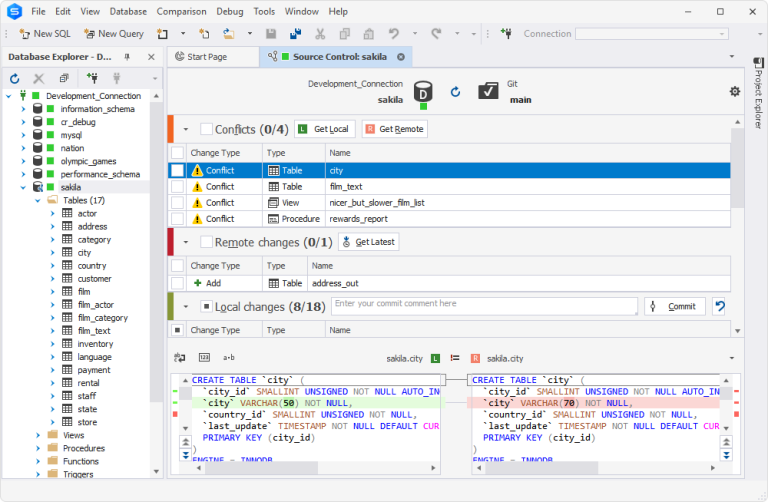Viewport: 768px width, 502px height.
Task: Click the New SQL toolbar button
Action: pos(43,34)
